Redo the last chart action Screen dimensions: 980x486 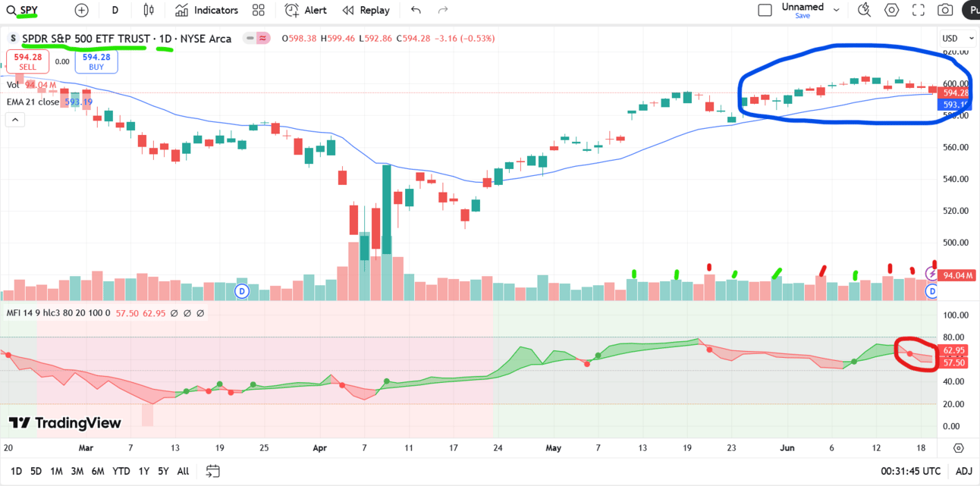click(443, 10)
